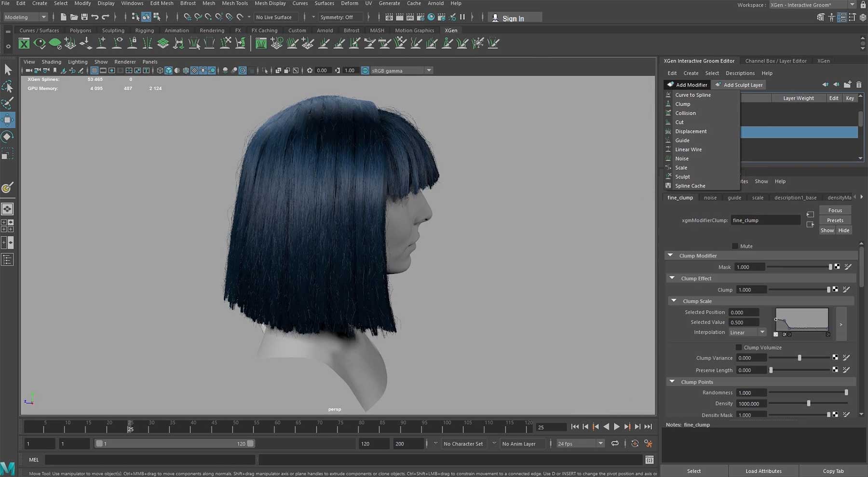Click the Undo icon in status line
Screen dimensions: 868x477
(x=95, y=17)
